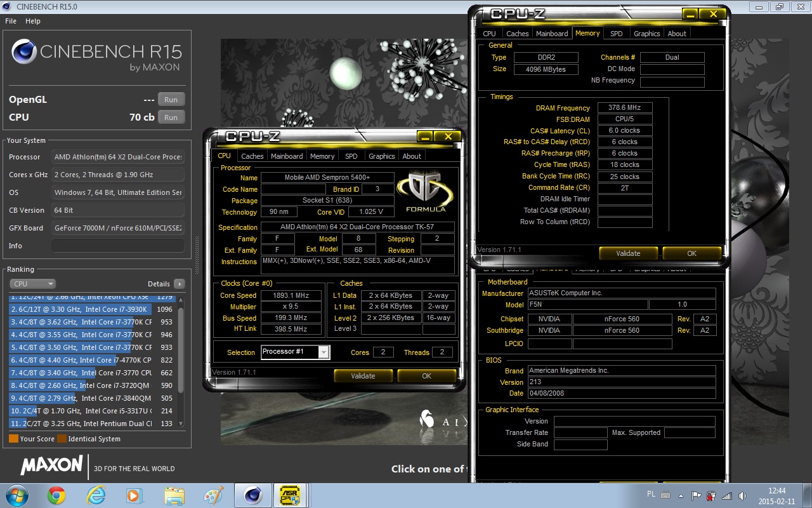Close the CPU-Z Memory window
Viewport: 812px width, 508px height.
[713, 13]
